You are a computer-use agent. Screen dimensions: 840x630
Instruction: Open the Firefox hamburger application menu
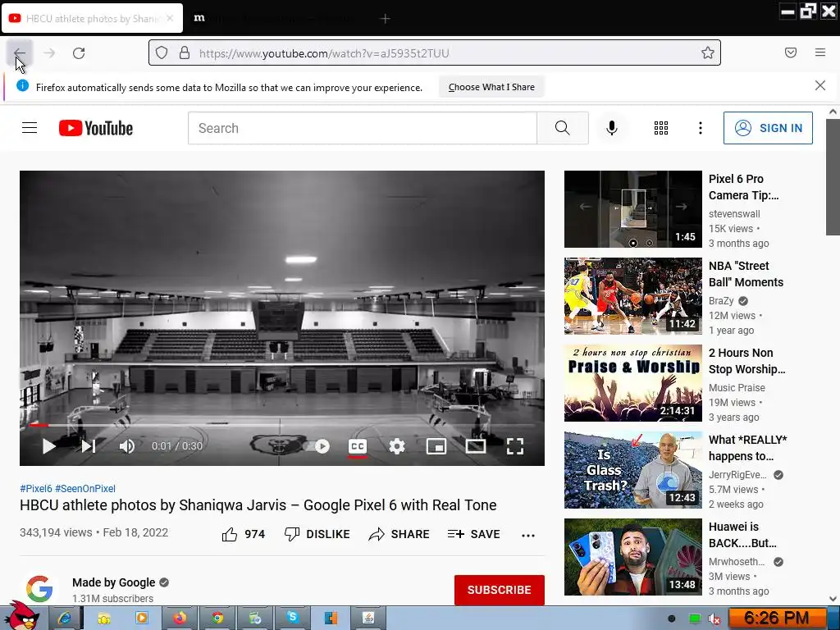click(820, 52)
